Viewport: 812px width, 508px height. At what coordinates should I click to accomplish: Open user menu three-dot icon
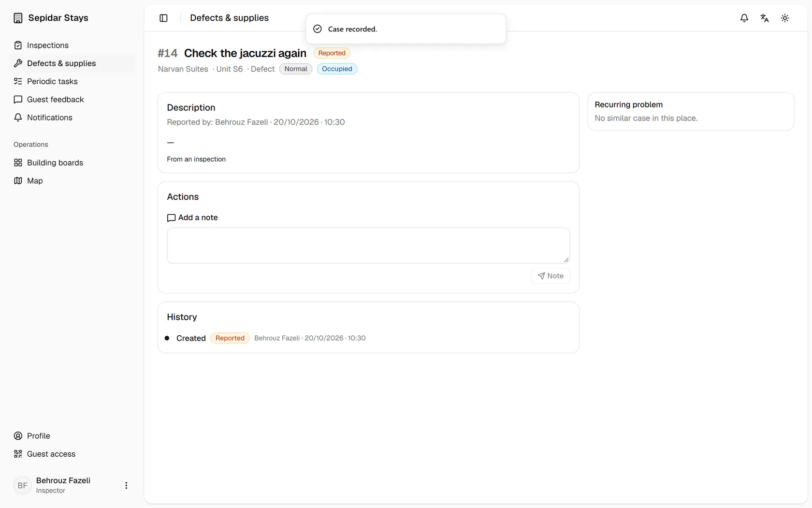point(126,485)
